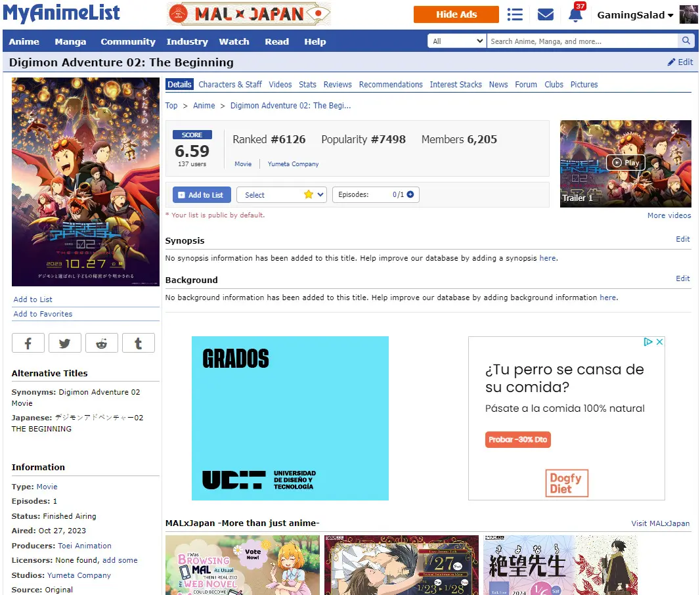Screen dimensions: 700x595
Task: Open the GamingSalad account dropdown
Action: click(x=635, y=15)
